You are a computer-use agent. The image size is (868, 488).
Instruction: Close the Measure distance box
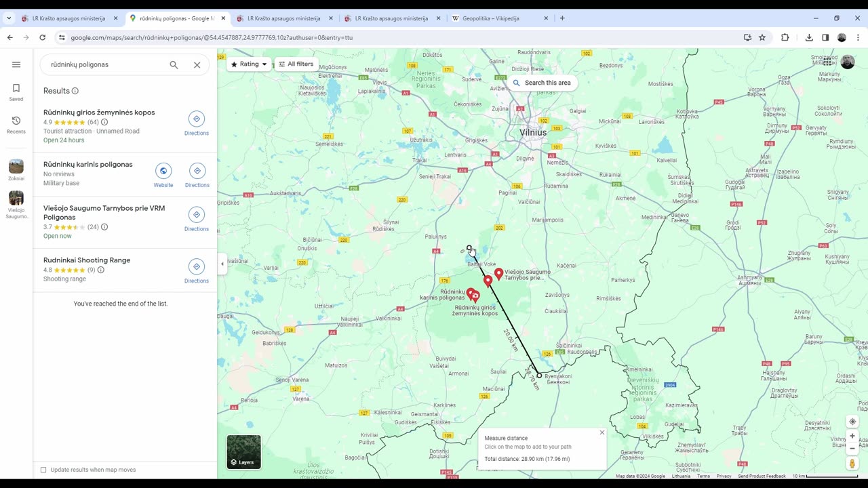601,432
